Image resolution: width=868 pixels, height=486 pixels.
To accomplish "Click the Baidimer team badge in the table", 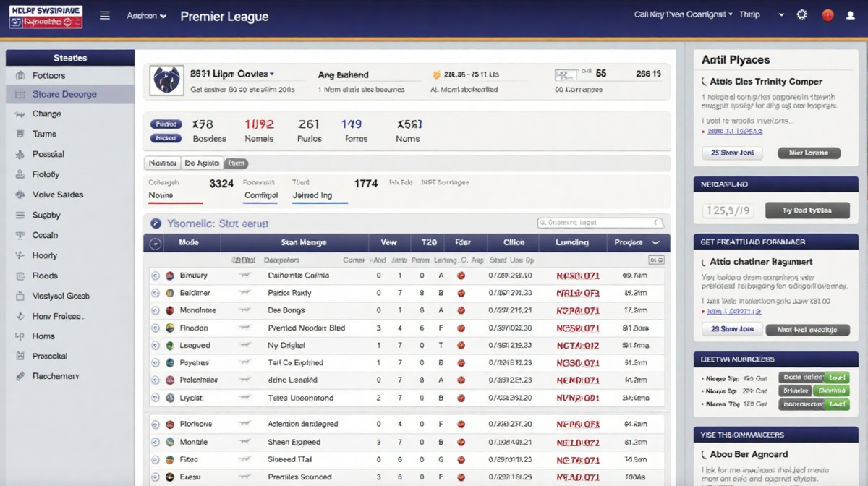I will [x=170, y=293].
